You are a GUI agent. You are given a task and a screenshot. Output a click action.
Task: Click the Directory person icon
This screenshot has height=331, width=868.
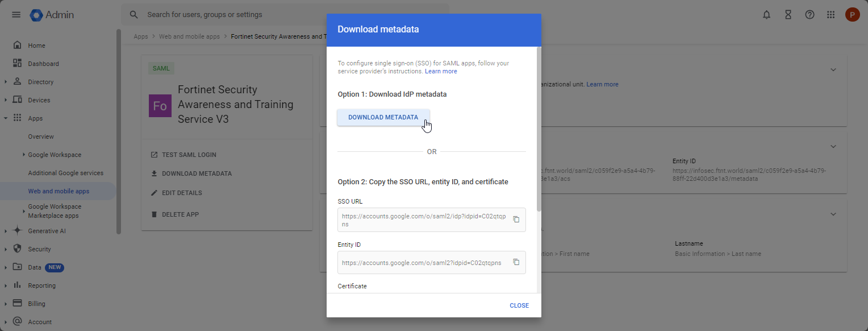click(x=17, y=81)
